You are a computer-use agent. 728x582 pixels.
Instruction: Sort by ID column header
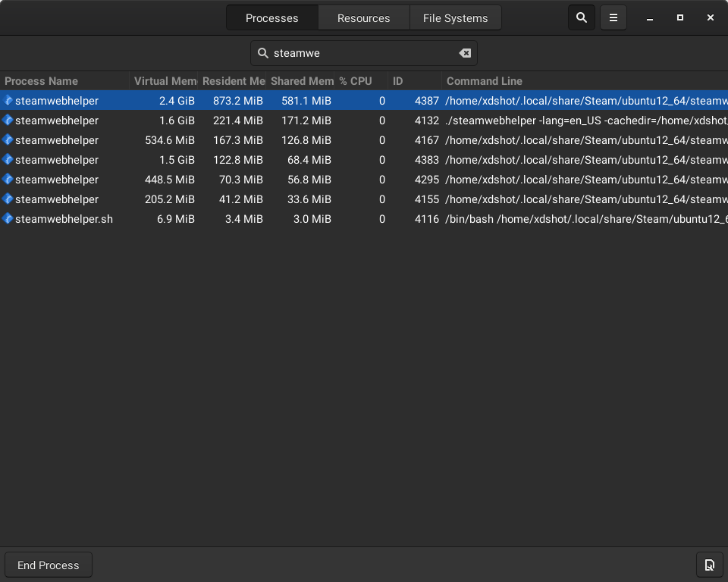click(x=415, y=81)
